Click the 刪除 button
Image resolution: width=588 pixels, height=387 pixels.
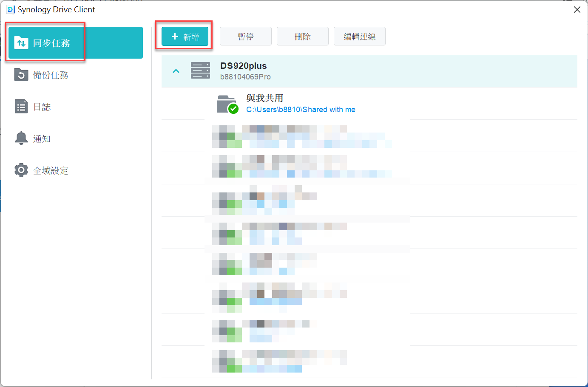[303, 37]
